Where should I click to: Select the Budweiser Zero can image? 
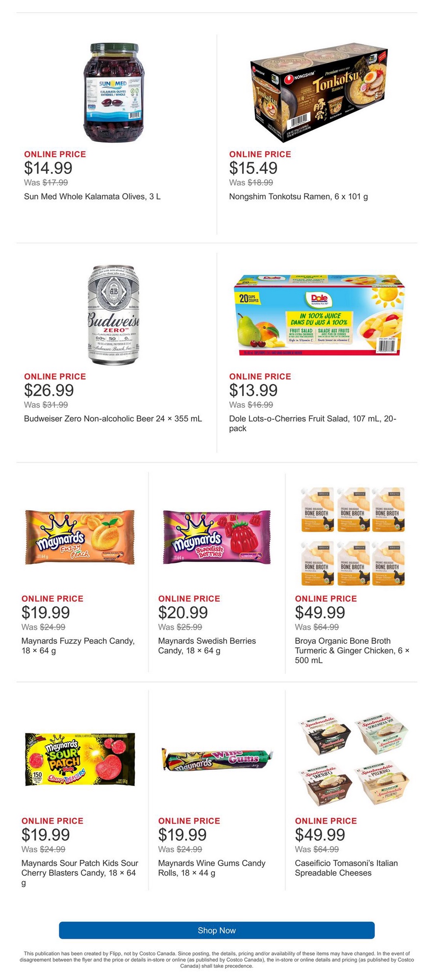pyautogui.click(x=114, y=315)
